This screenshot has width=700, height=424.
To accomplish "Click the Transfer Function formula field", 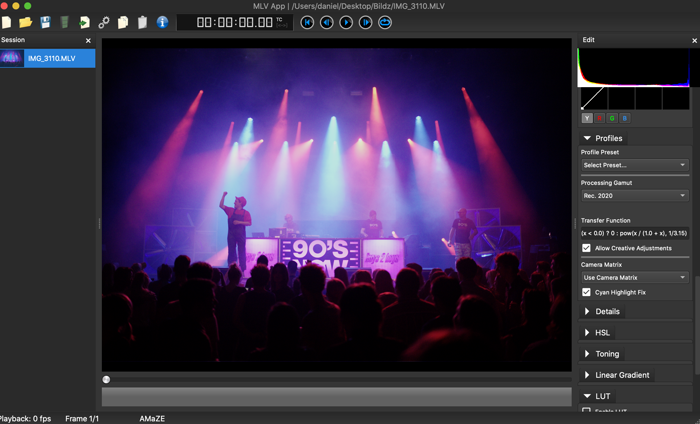I will coord(634,233).
